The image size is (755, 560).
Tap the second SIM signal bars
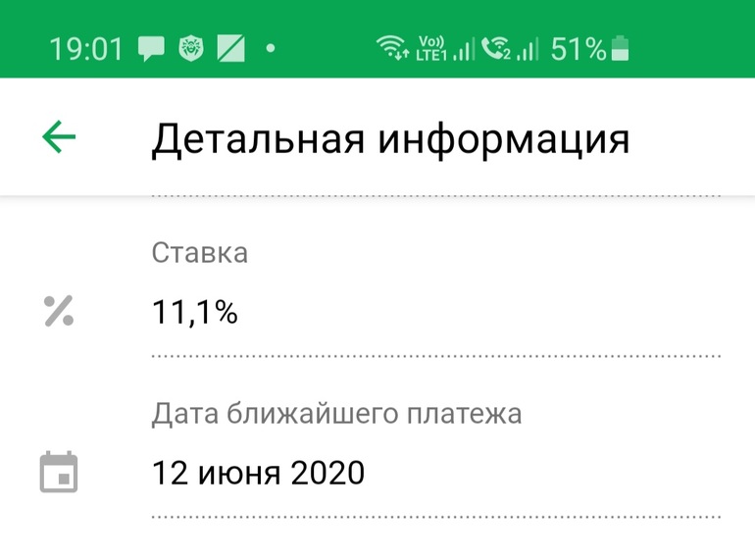[x=528, y=49]
